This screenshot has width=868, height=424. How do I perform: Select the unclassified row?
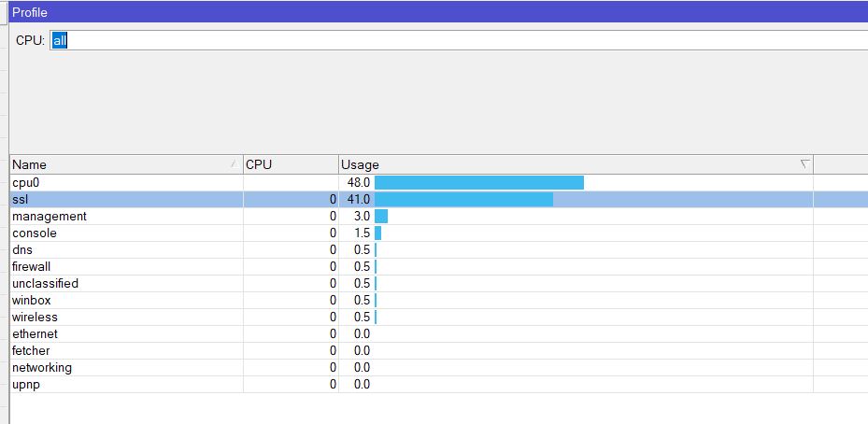tap(439, 283)
